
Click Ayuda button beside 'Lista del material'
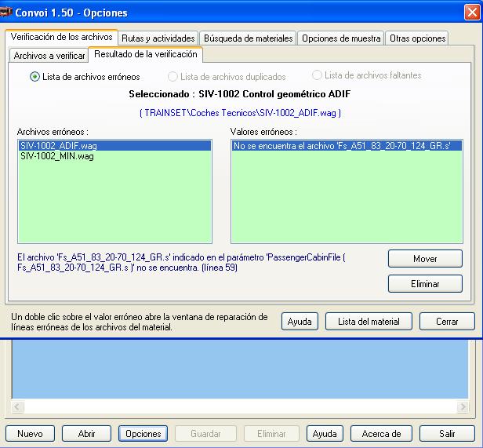click(300, 321)
